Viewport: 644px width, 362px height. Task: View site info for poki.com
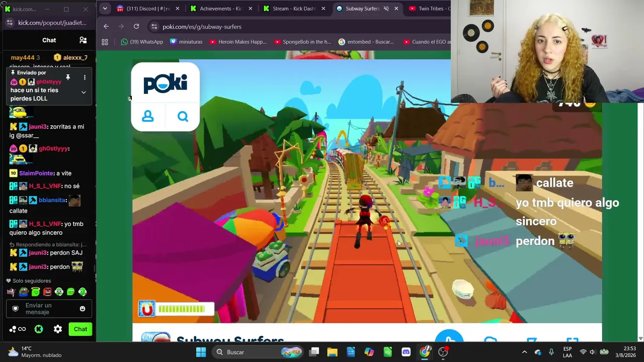(154, 27)
